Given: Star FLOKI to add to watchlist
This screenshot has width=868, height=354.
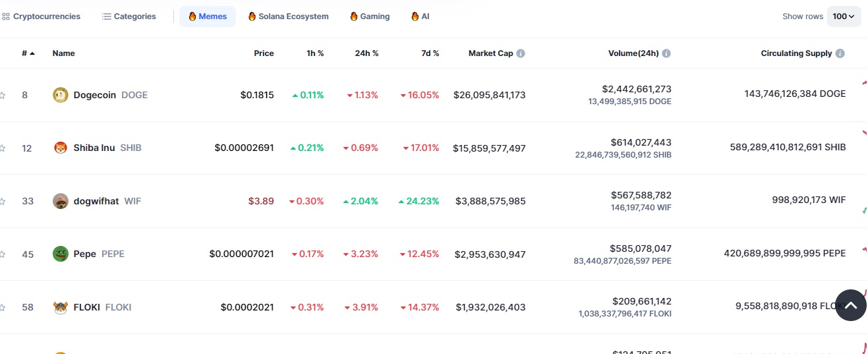Looking at the screenshot, I should tap(2, 307).
